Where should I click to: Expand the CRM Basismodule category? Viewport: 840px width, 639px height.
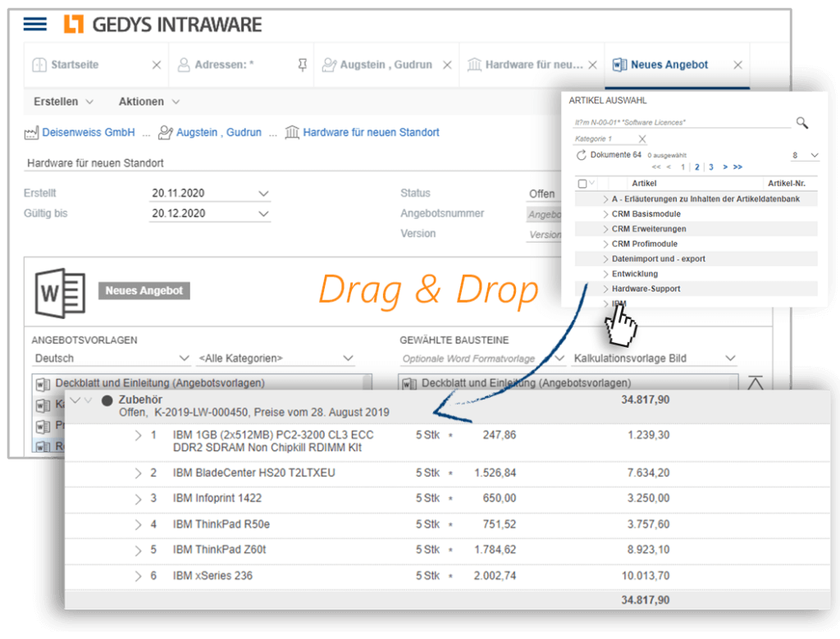coord(606,214)
